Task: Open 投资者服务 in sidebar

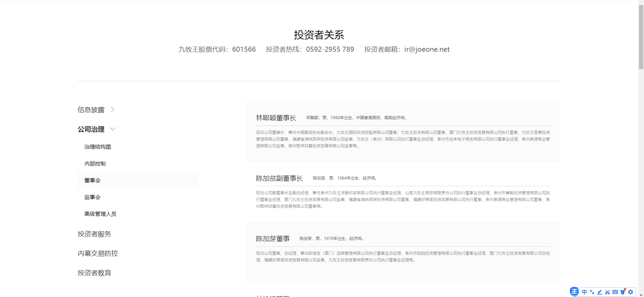Action: [x=95, y=234]
